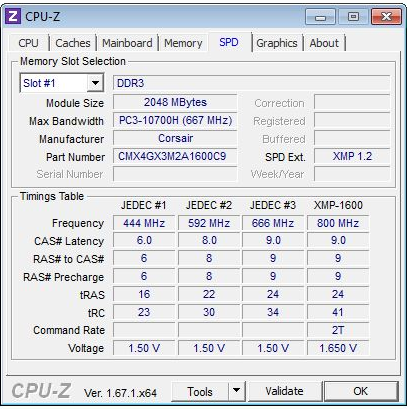Click JEDEC #2 tRAS value 22

tap(209, 294)
